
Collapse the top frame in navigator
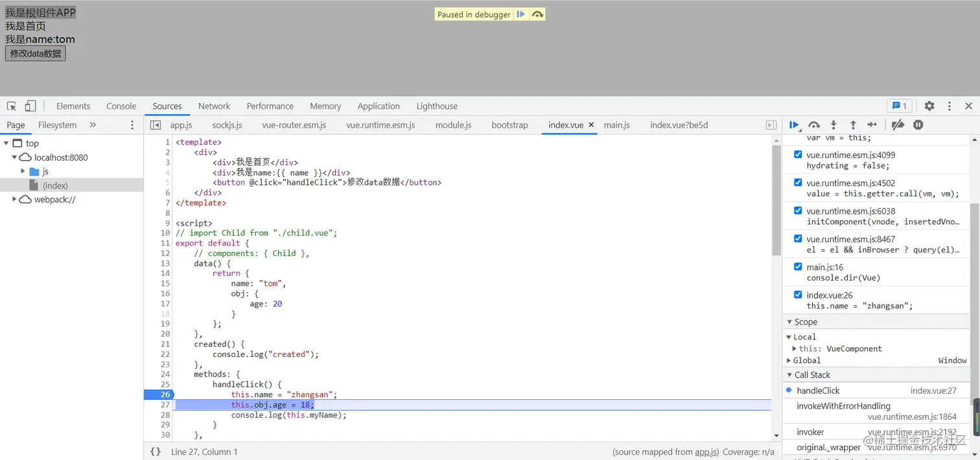click(6, 143)
